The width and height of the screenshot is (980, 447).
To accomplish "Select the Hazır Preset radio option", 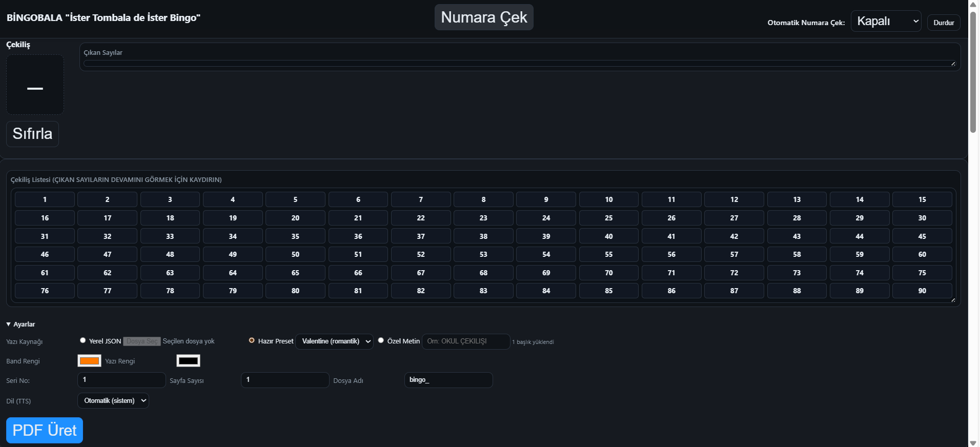I will pos(252,340).
